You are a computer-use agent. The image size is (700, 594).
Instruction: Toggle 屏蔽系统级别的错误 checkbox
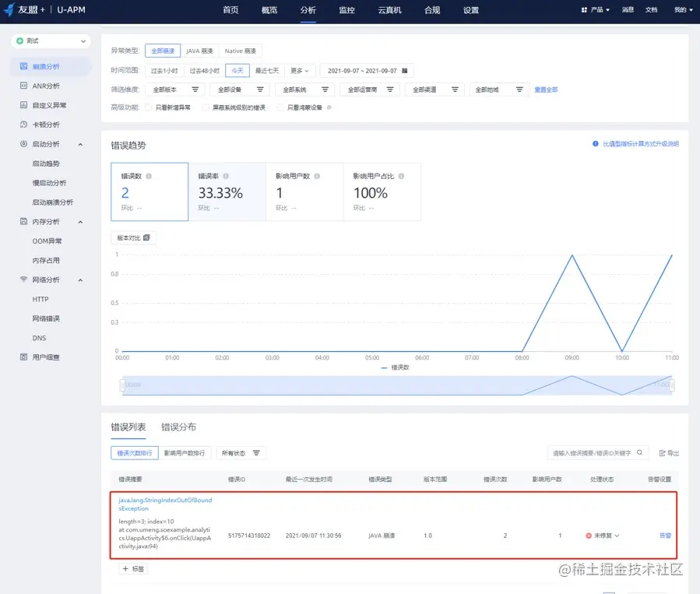click(x=206, y=107)
